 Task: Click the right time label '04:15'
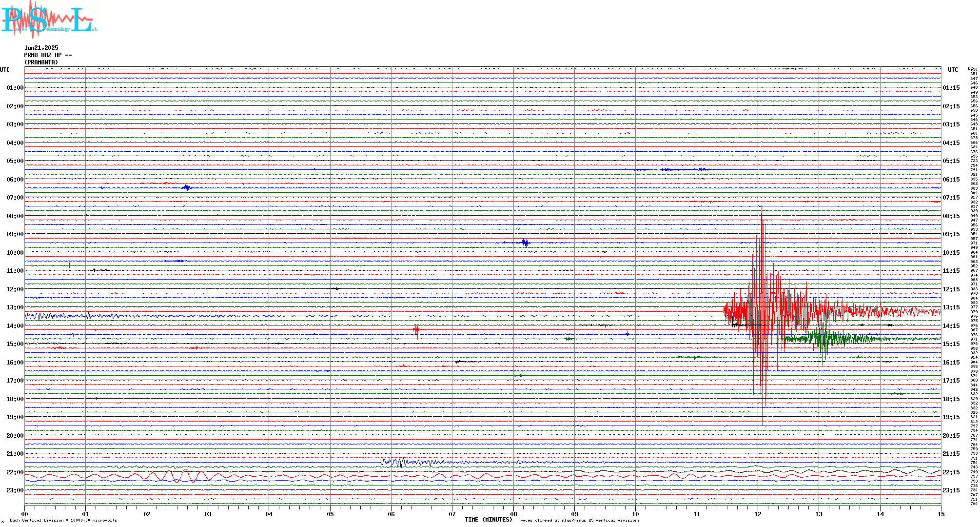click(951, 143)
